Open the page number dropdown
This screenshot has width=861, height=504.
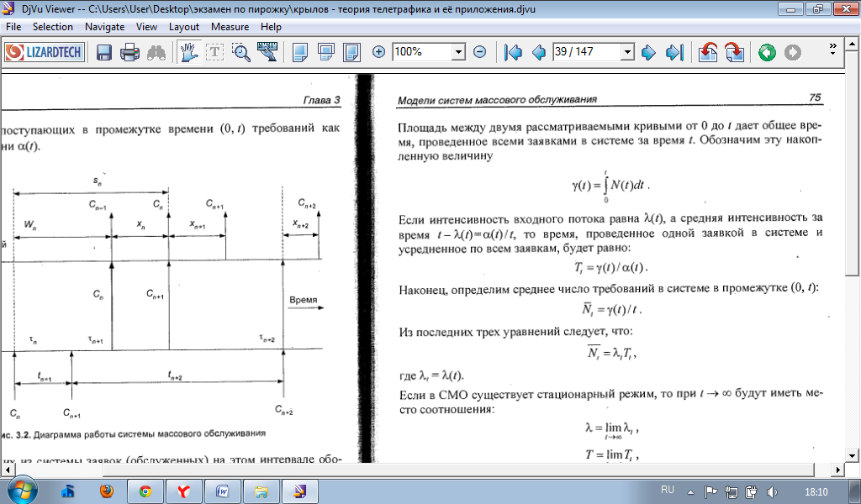(627, 52)
